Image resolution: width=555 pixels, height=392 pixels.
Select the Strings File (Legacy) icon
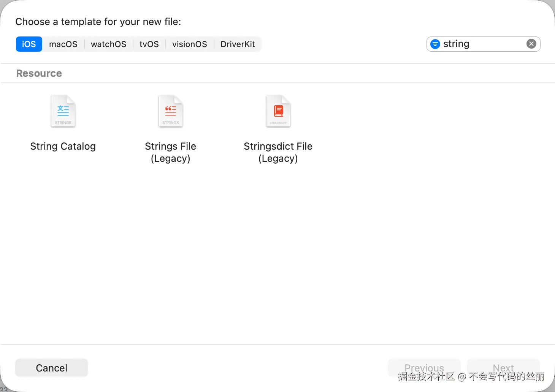[x=171, y=111]
